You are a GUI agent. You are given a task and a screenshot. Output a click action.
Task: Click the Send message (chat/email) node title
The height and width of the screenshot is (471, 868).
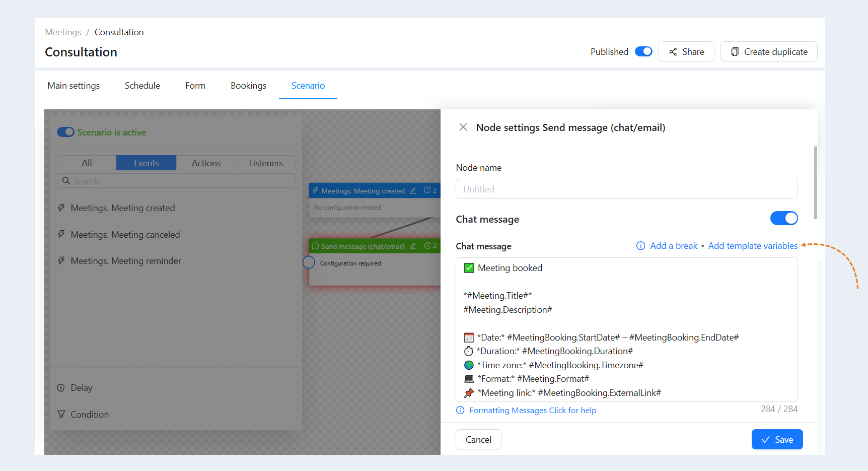coord(363,246)
